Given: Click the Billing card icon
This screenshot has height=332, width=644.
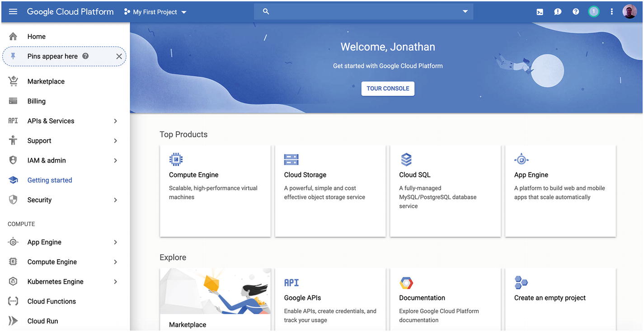Looking at the screenshot, I should [13, 101].
